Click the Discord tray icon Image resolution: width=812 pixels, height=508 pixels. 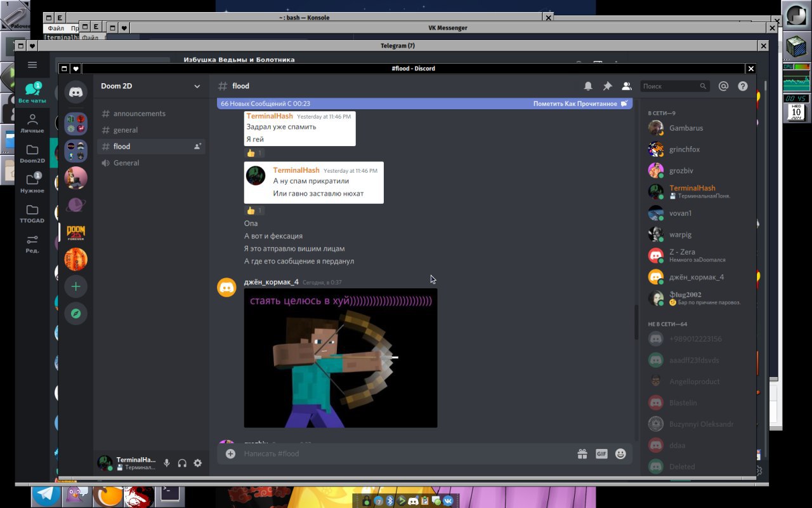point(413,501)
